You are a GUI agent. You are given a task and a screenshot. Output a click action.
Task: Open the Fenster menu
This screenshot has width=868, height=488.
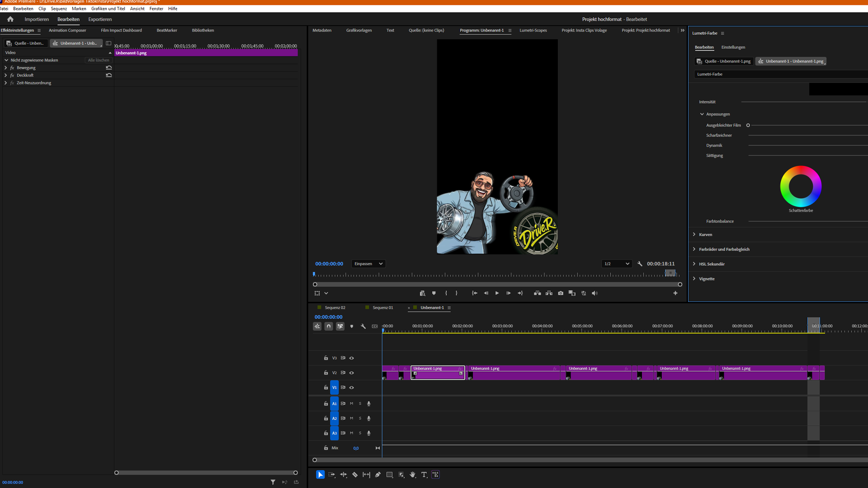(156, 9)
